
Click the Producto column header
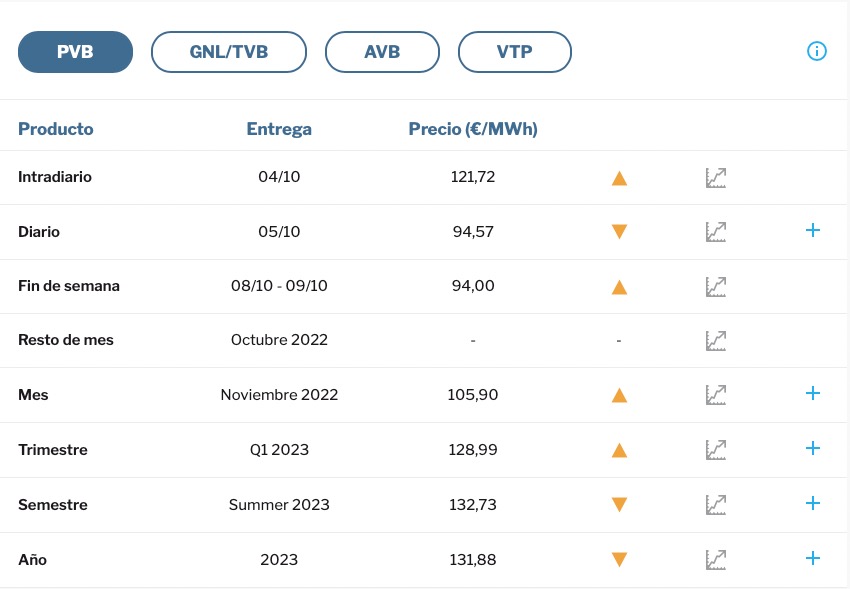click(56, 129)
